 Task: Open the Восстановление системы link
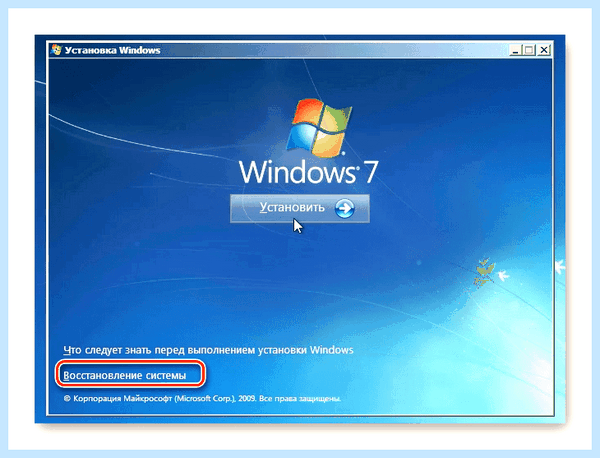125,375
